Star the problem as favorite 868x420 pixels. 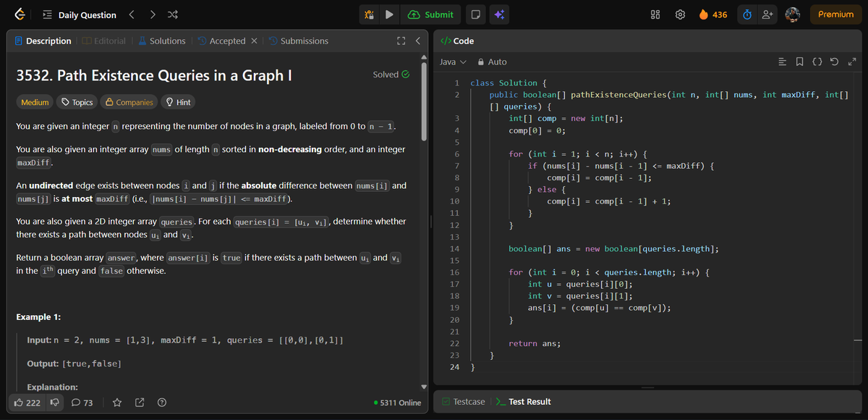click(x=116, y=403)
